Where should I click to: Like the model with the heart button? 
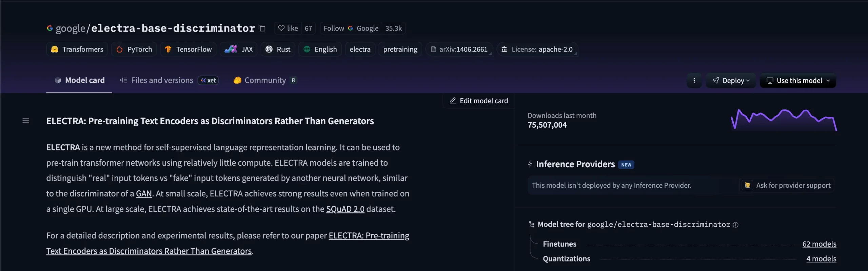click(288, 28)
